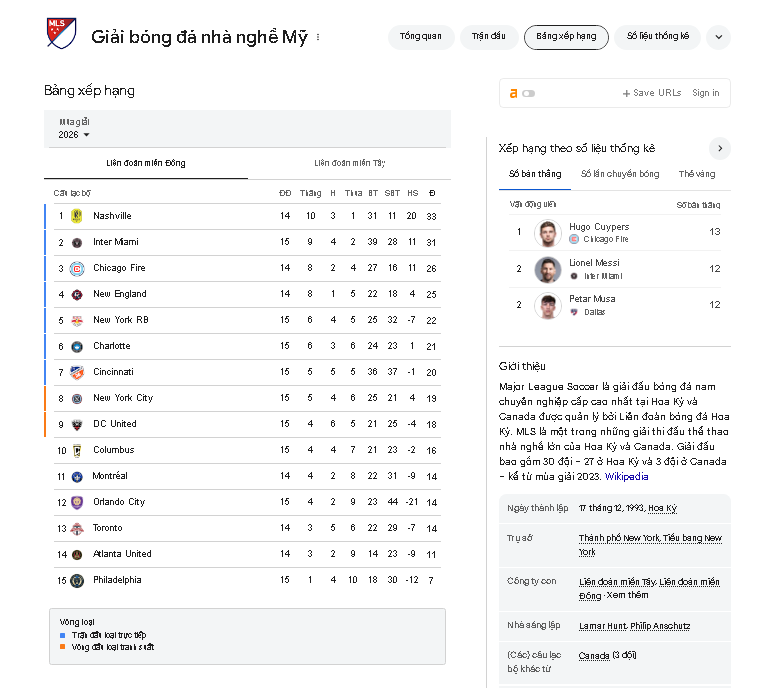Select the Thẻ vàng stats tab
The width and height of the screenshot is (763, 688).
click(697, 174)
